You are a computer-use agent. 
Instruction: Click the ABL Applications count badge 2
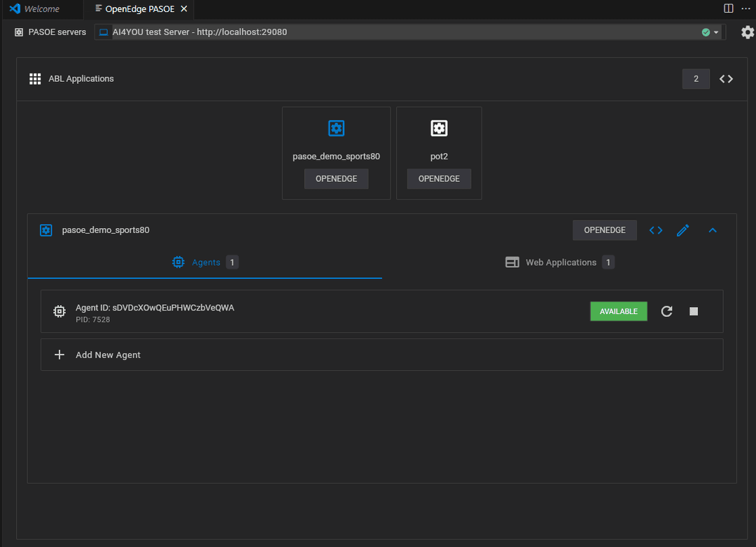(x=696, y=79)
